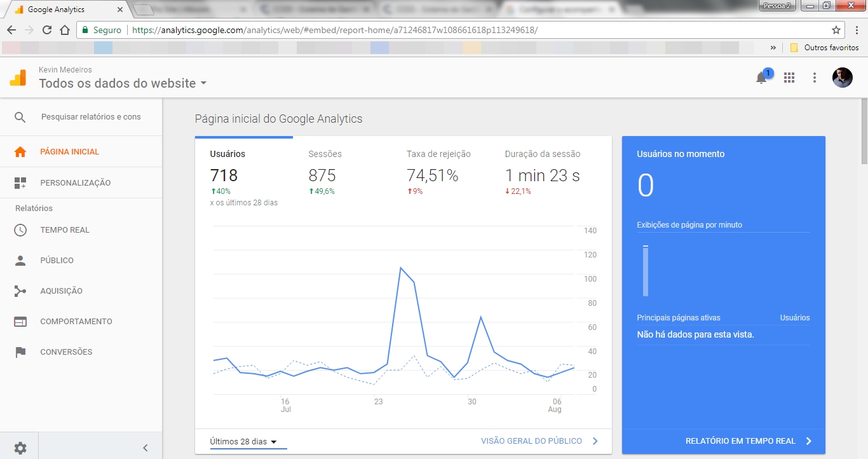868x459 pixels.
Task: Click the page vertical scrollbar
Action: tap(864, 131)
